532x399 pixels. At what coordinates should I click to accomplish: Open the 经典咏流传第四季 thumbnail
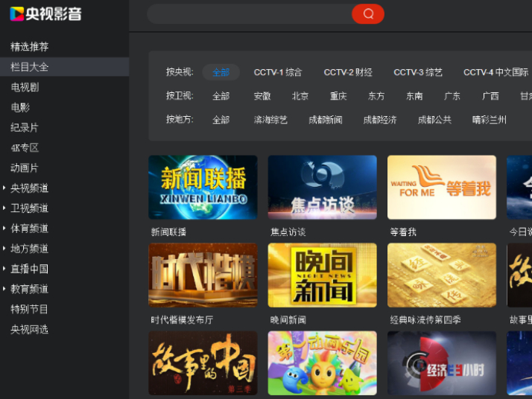(442, 275)
